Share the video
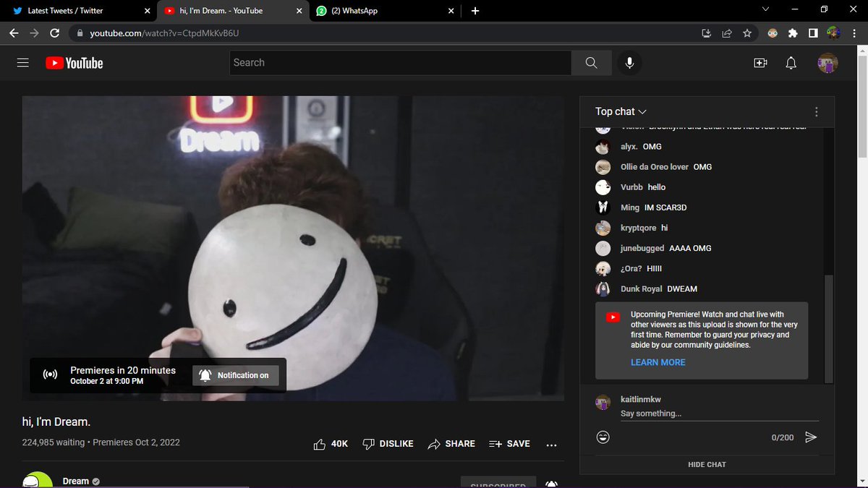Image resolution: width=868 pixels, height=488 pixels. click(451, 444)
